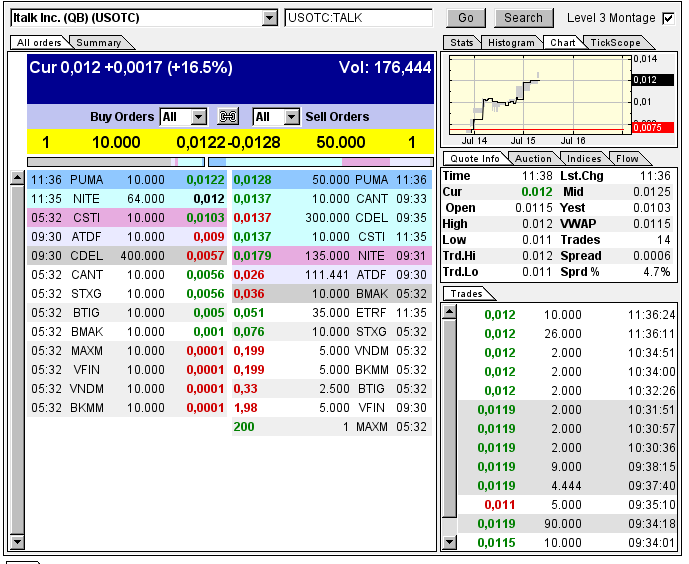Open the Flow tab
This screenshot has width=689, height=564.
pos(627,159)
